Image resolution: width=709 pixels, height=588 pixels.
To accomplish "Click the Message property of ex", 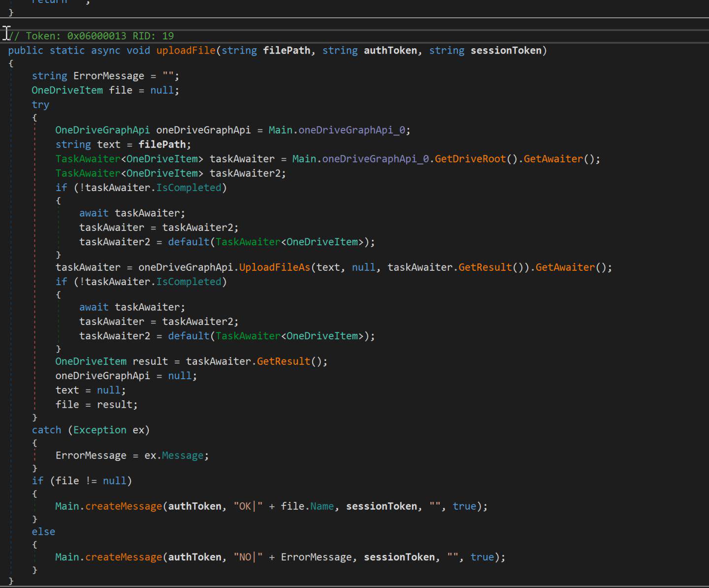I will pos(182,456).
